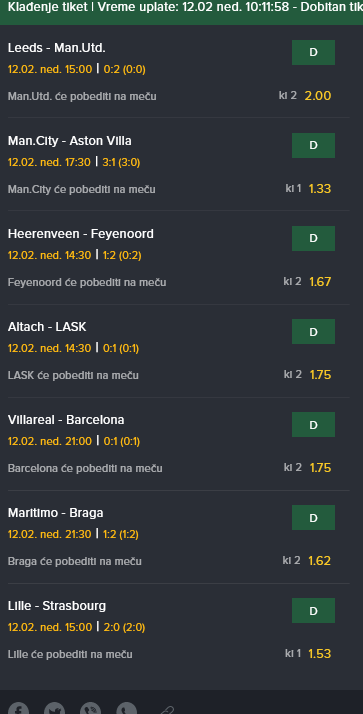Click the Klađenje tiket header bar
Viewport: 363px width, 714px height.
coord(181,12)
